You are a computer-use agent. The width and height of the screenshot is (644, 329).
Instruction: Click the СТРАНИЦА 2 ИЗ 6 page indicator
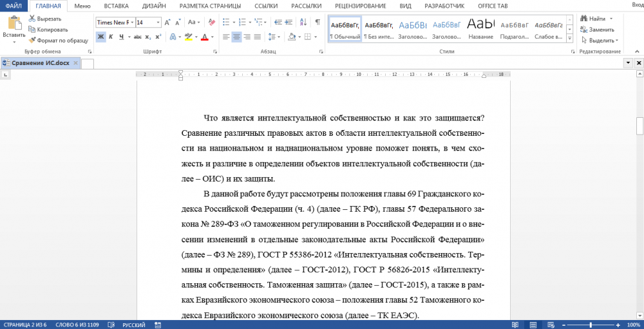(26, 325)
